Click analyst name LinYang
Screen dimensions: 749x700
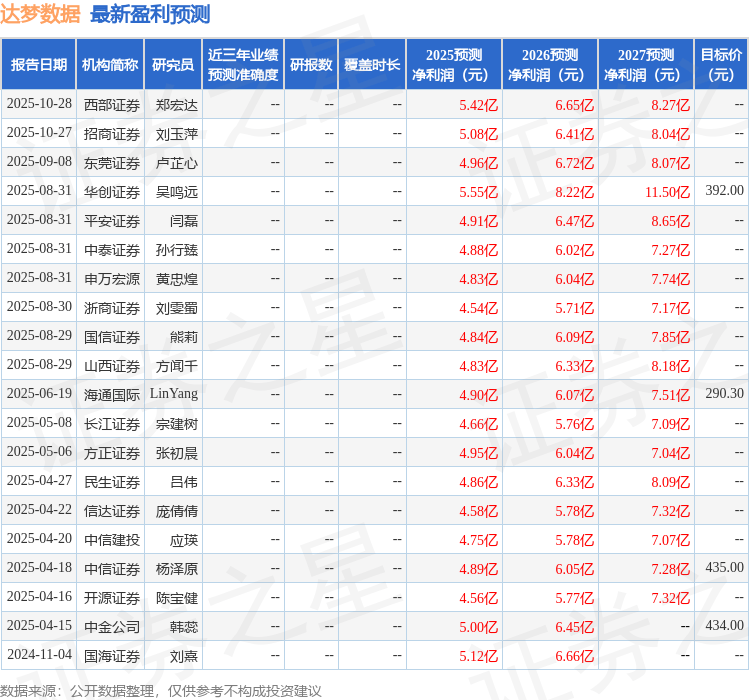point(174,394)
